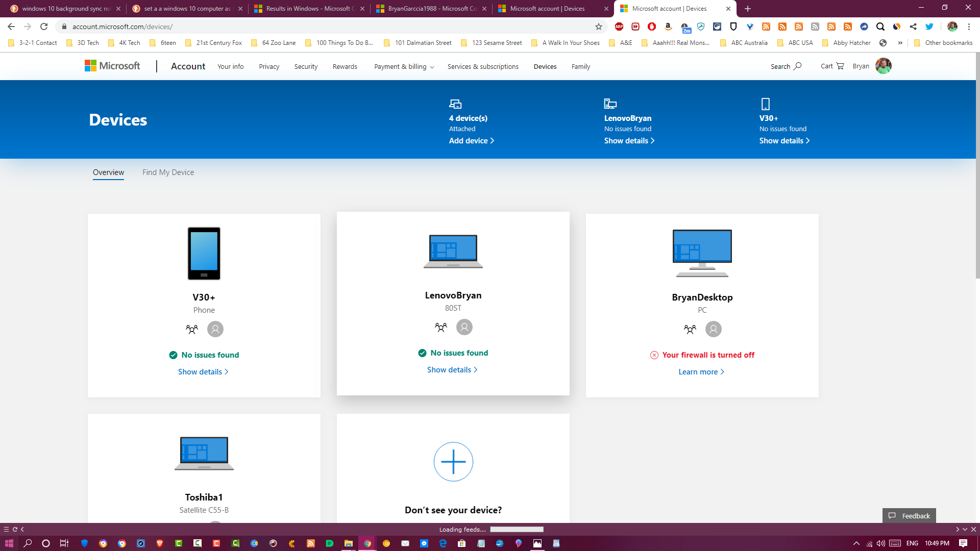Expand hidden bookmarks chevron
Screen dimensions: 980x551
click(x=900, y=43)
